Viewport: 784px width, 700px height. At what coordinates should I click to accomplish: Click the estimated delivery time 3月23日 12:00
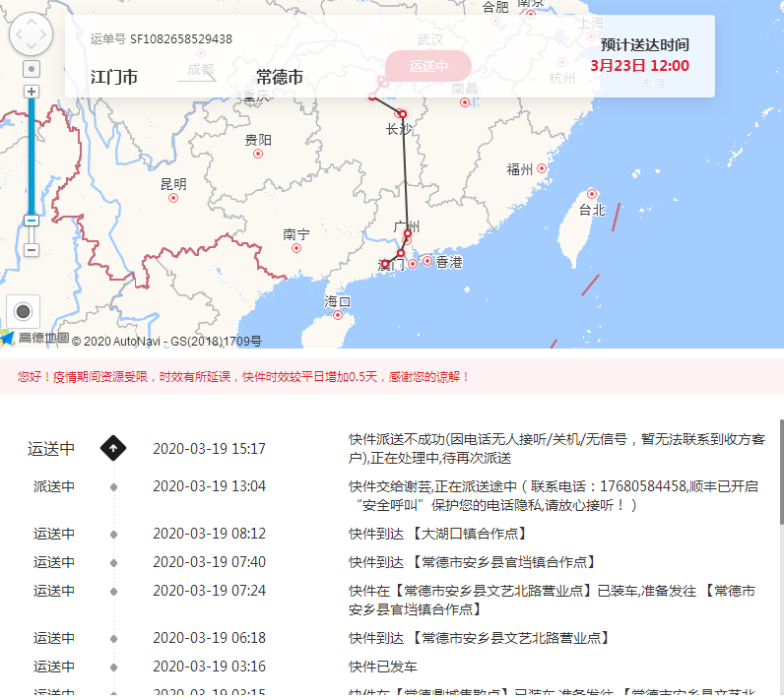coord(639,65)
